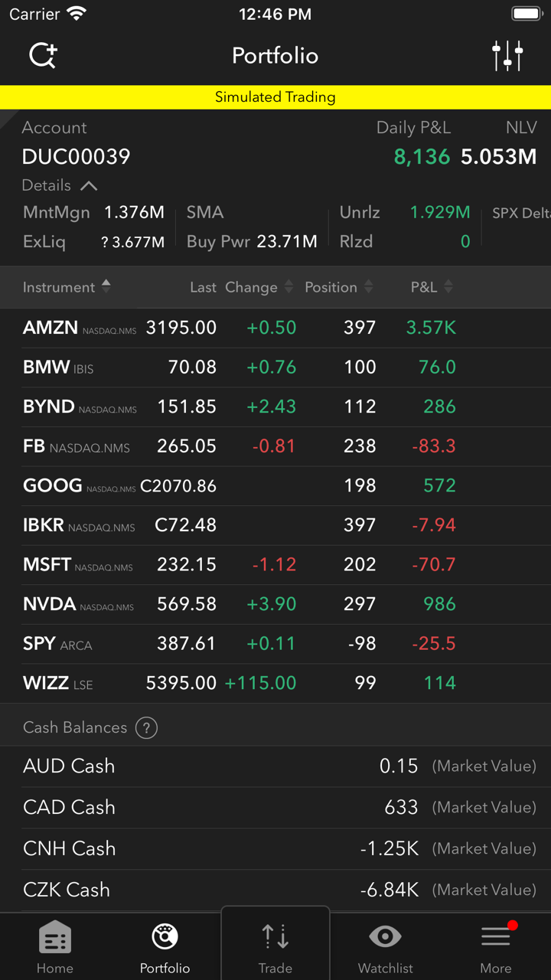This screenshot has width=551, height=980.
Task: Select the CAD Cash balance row
Action: tap(275, 807)
